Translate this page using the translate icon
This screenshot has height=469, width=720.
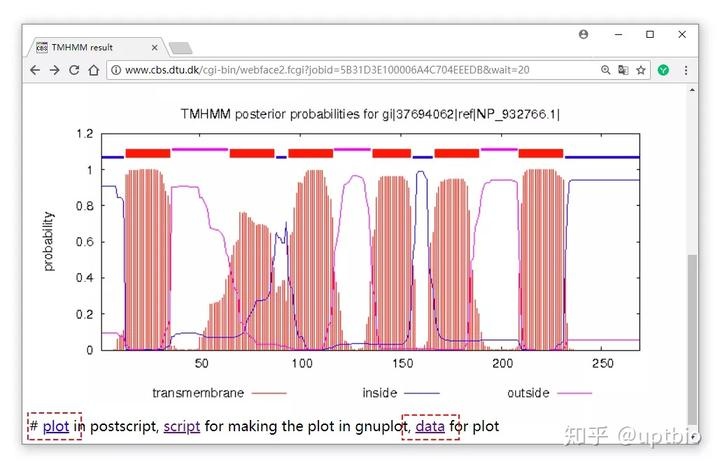point(623,70)
